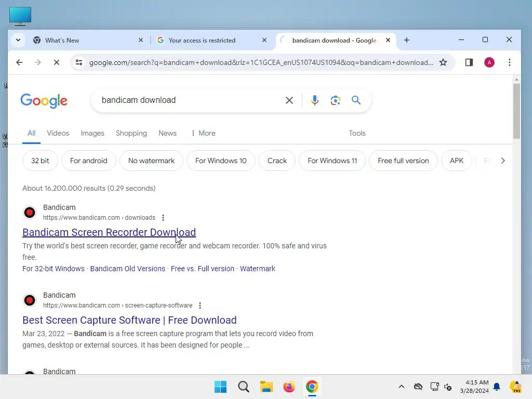Show hidden system tray icons
The height and width of the screenshot is (399, 532).
click(402, 387)
